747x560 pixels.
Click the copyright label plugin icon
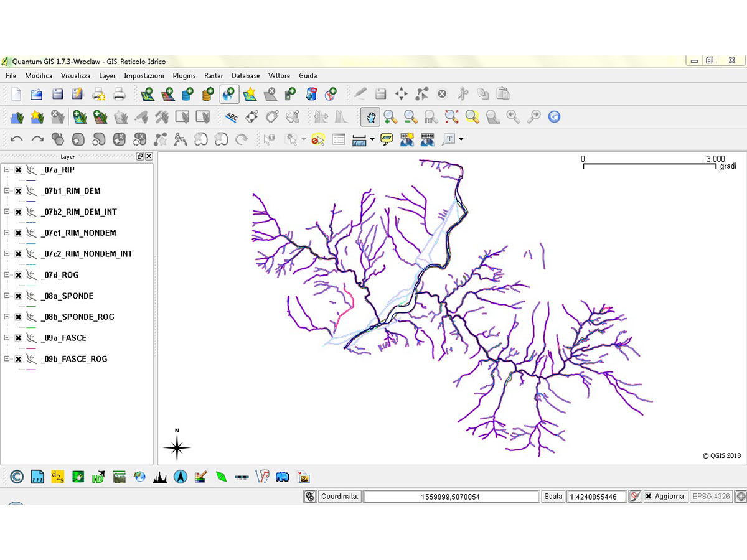point(17,477)
